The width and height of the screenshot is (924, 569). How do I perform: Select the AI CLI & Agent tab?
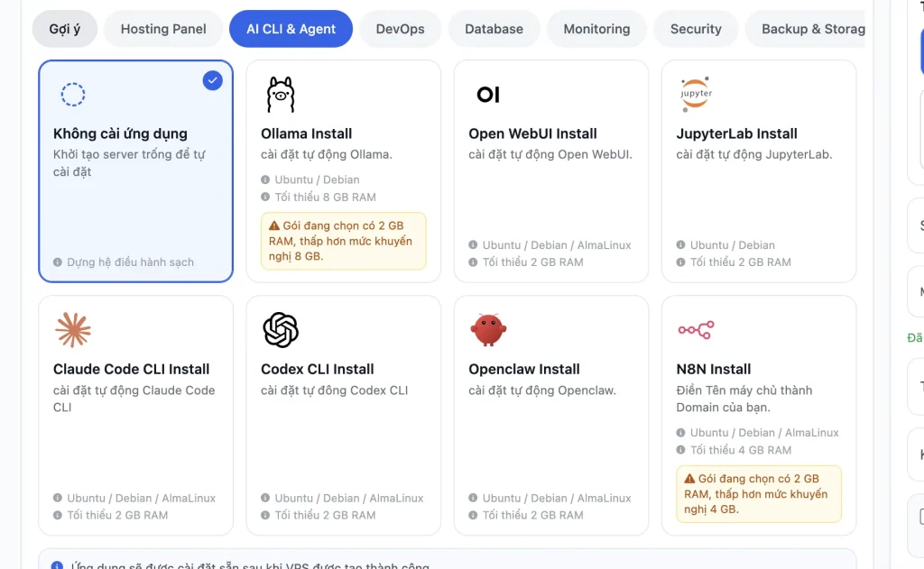point(291,29)
